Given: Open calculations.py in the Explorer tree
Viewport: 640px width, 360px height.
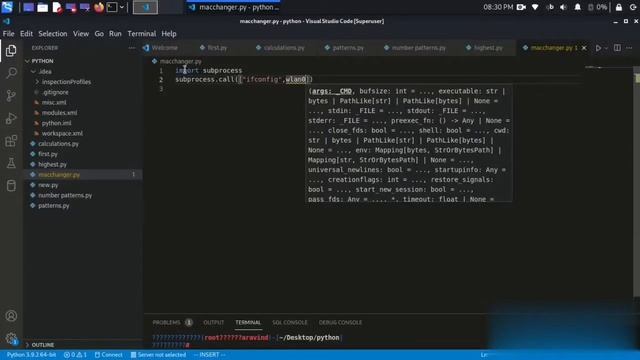Looking at the screenshot, I should [58, 144].
